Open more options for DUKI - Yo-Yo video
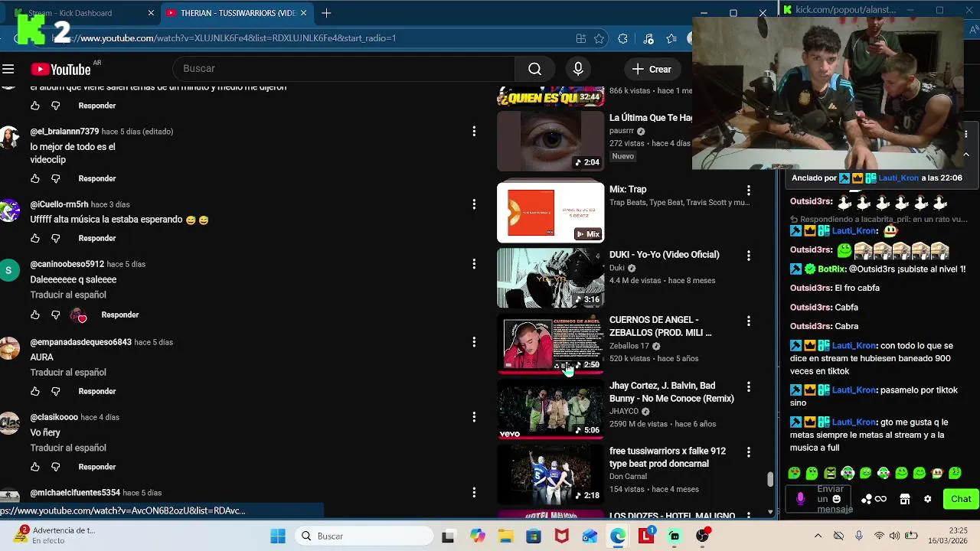980x551 pixels. click(749, 256)
